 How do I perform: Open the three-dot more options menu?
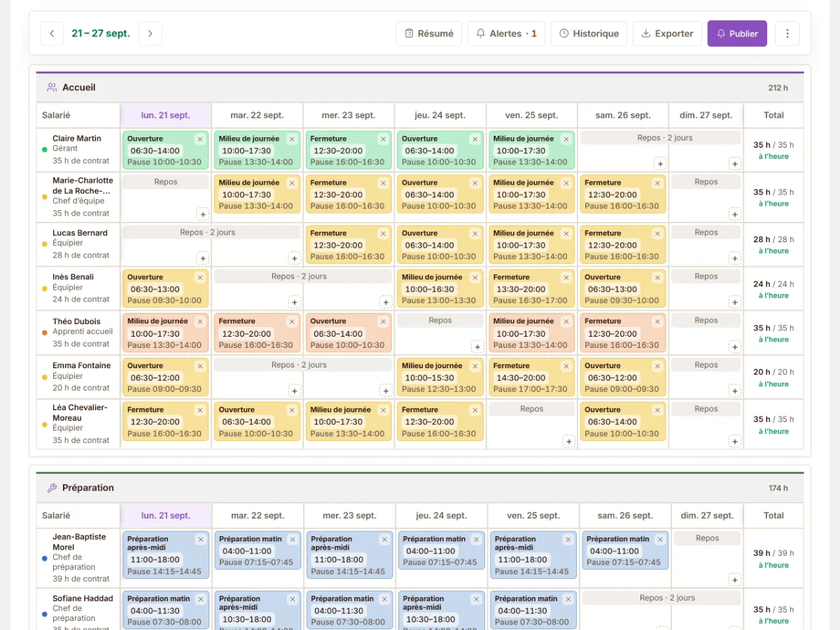(787, 34)
